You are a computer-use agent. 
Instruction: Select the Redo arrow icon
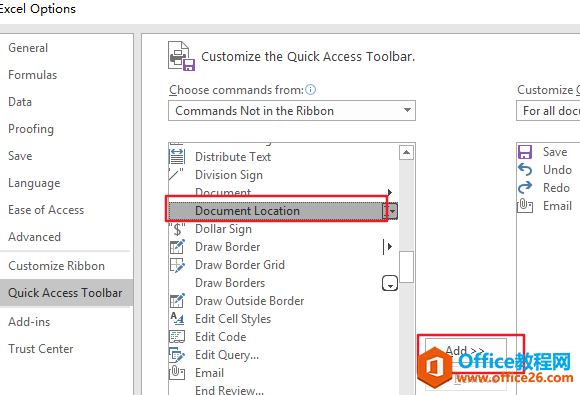pos(525,188)
